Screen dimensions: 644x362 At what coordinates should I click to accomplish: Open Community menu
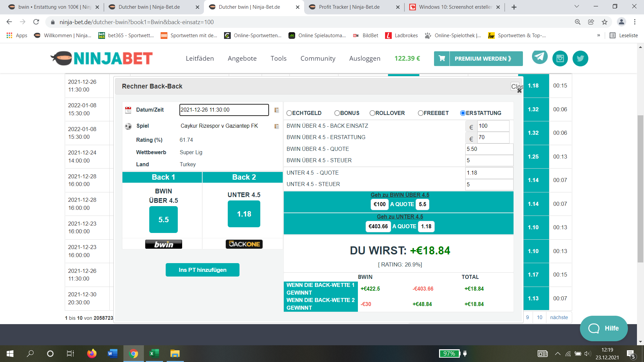click(x=318, y=58)
